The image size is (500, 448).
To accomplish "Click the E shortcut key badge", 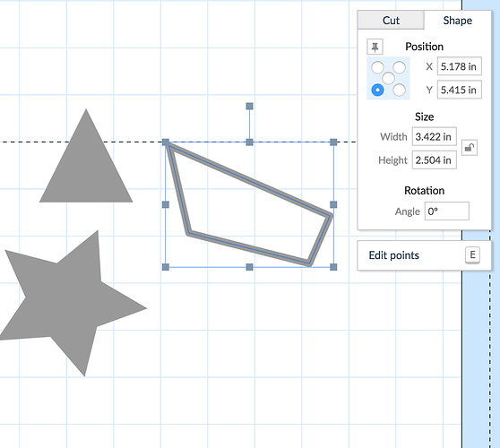I will (472, 254).
